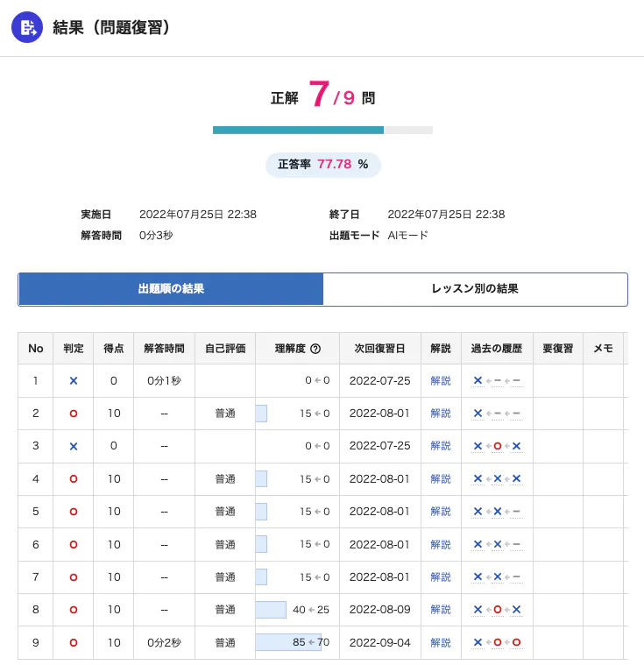The image size is (644, 665).
Task: Click the 要復習 column header
Action: [x=558, y=349]
